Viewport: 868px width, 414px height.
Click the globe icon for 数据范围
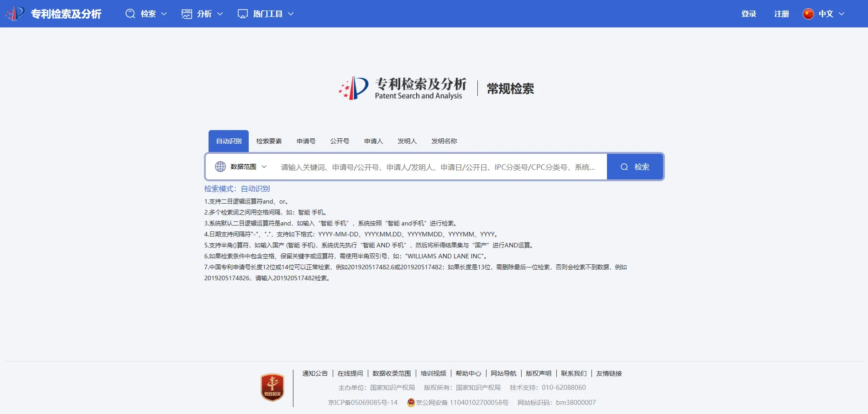pos(220,167)
